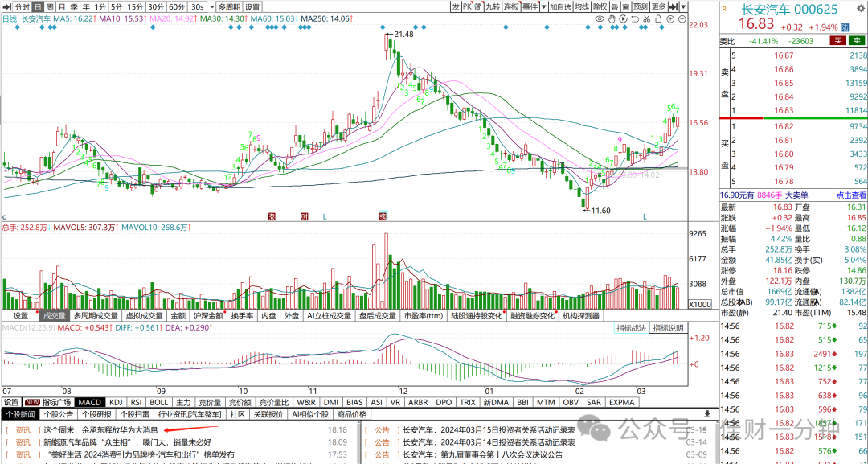Select the 15分 minute period
Image resolution: width=868 pixels, height=464 pixels.
pyautogui.click(x=135, y=6)
